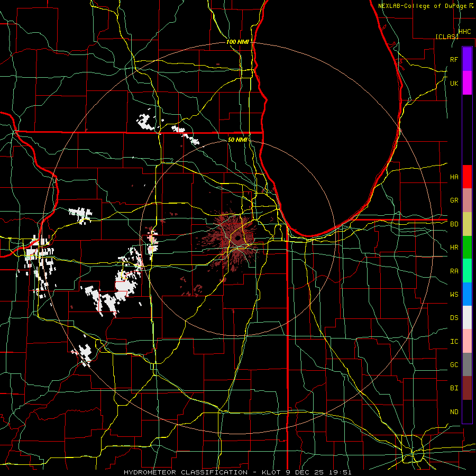Click the ND legend label
This screenshot has width=476, height=476.
[454, 412]
